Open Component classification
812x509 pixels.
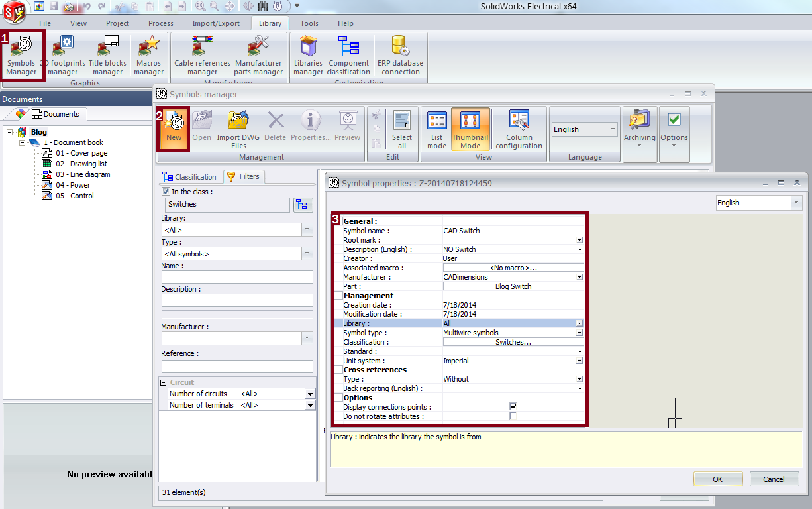point(348,55)
